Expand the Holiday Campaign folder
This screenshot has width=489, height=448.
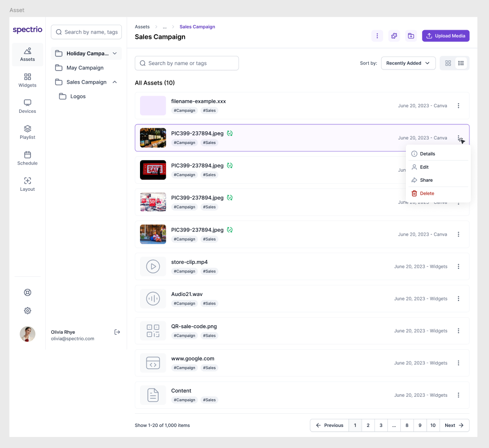[114, 53]
